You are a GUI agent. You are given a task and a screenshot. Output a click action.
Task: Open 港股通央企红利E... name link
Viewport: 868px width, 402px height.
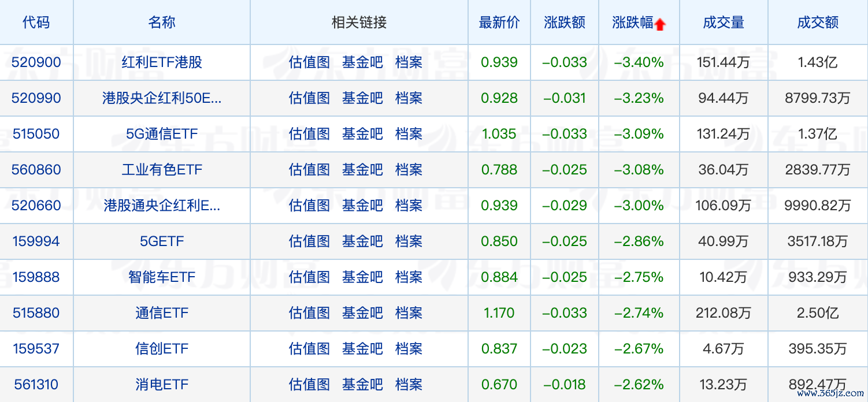coord(162,206)
